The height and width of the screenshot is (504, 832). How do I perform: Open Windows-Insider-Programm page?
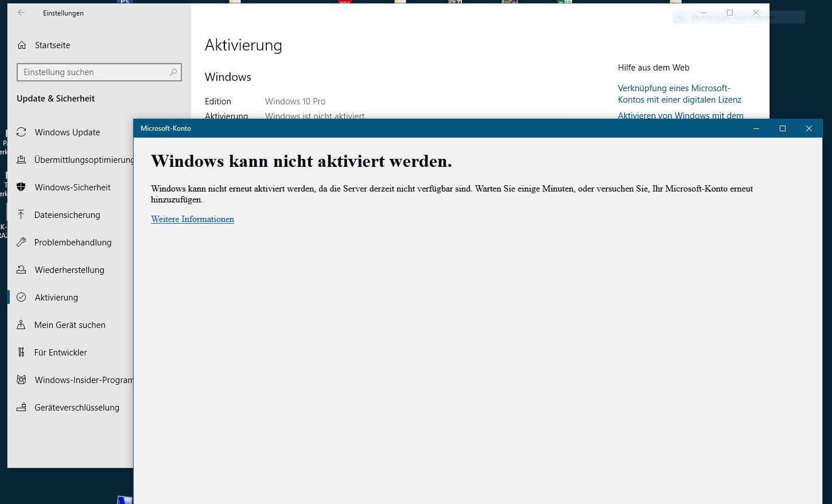(x=84, y=380)
